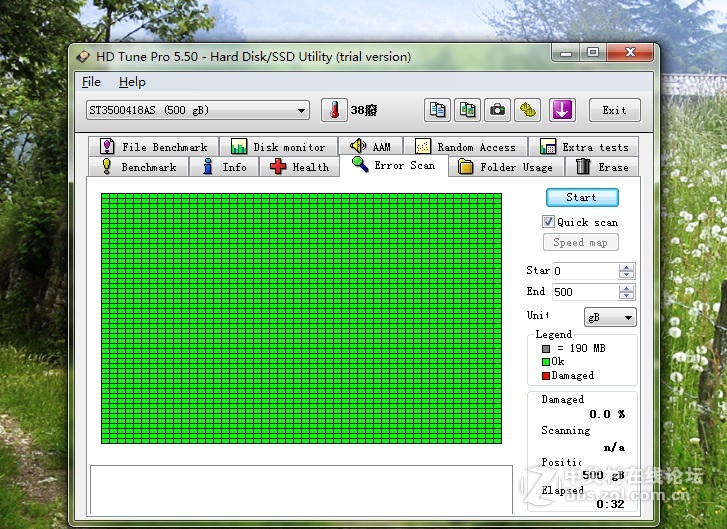
Task: Click the HD Tune title bar app icon
Action: [x=83, y=57]
